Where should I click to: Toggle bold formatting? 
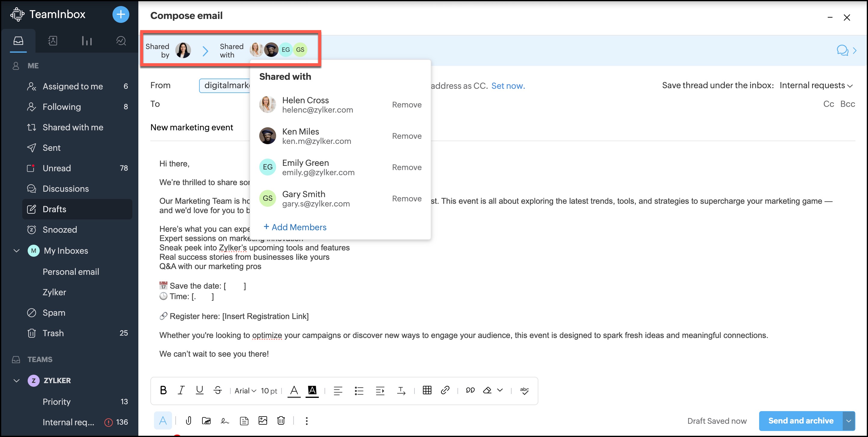point(163,390)
